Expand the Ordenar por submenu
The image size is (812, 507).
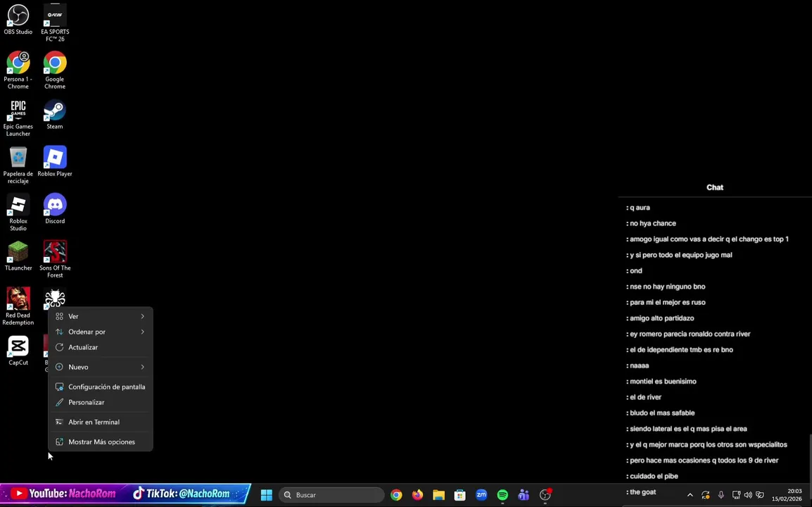coord(101,332)
